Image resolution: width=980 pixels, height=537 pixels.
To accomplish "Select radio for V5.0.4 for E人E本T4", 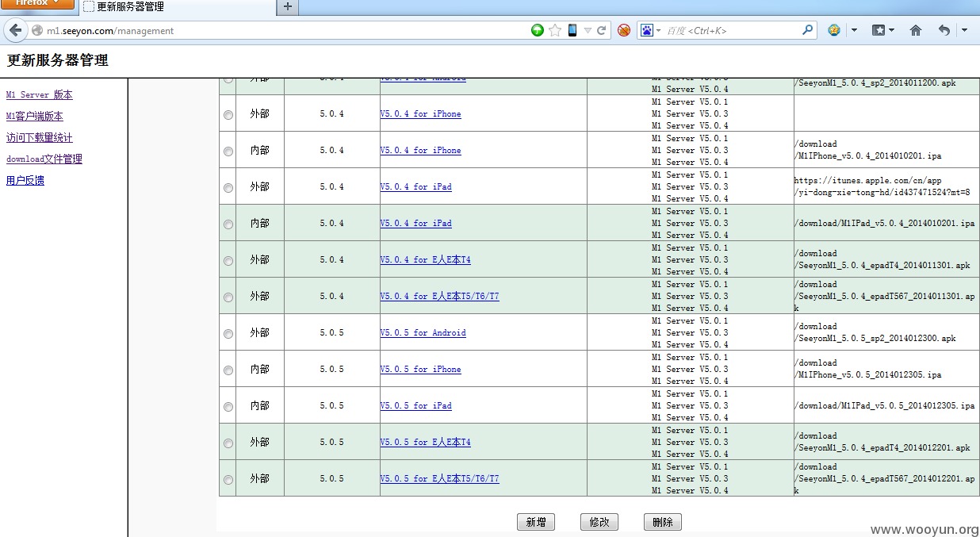I will (228, 261).
